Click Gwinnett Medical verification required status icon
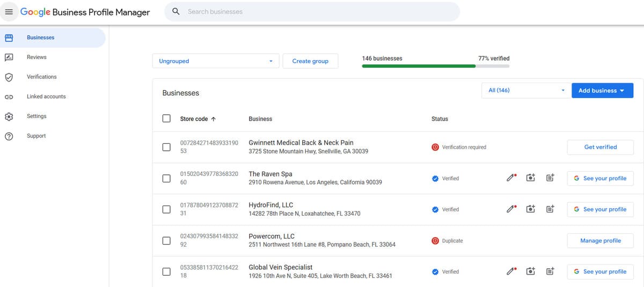The height and width of the screenshot is (287, 644). coord(435,147)
